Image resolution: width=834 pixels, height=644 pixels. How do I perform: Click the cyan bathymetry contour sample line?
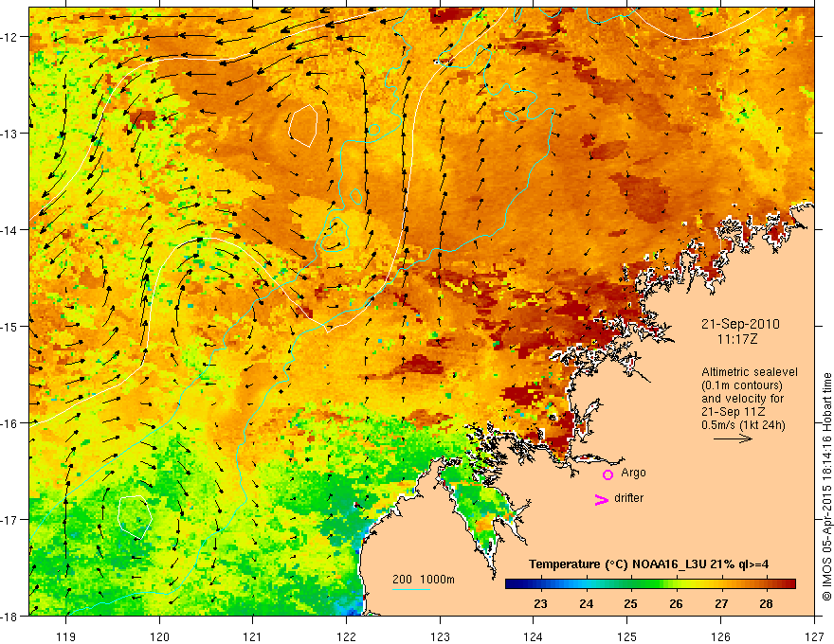point(411,589)
